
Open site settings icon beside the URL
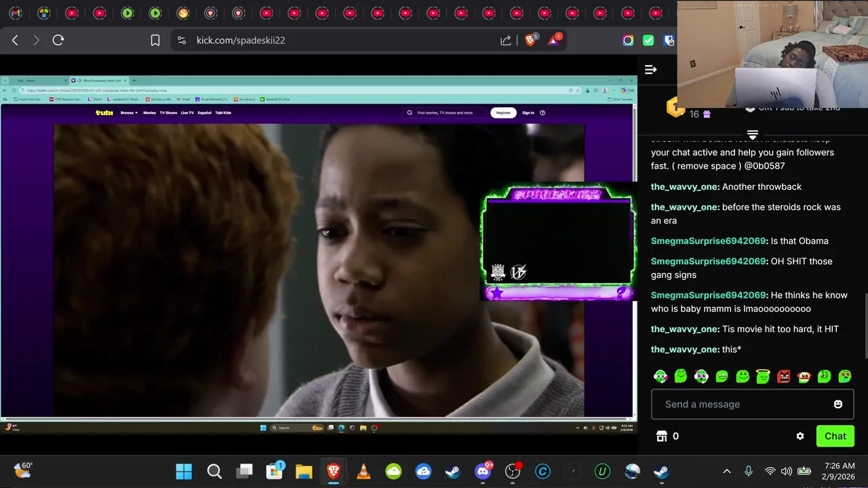(x=181, y=40)
